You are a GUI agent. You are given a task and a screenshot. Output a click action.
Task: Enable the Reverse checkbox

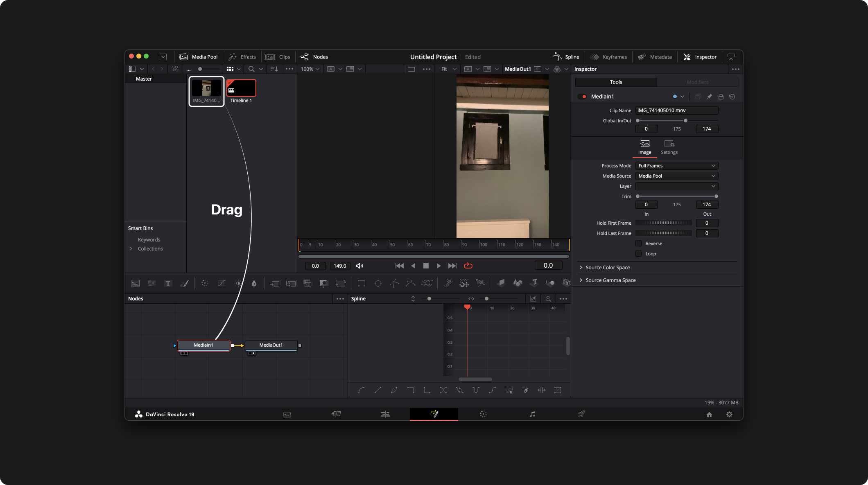(x=638, y=244)
